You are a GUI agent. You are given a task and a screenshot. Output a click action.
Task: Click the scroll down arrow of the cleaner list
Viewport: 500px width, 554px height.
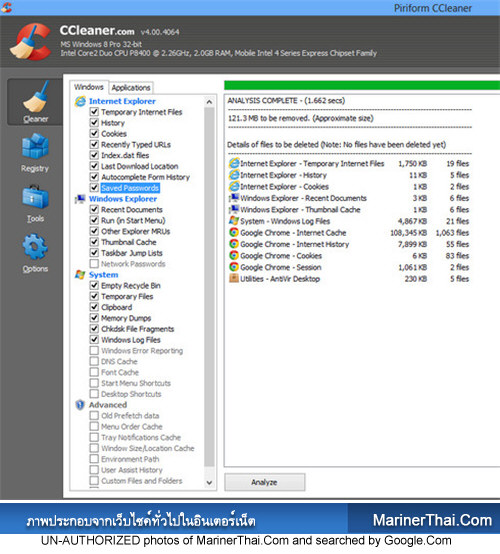(x=209, y=483)
